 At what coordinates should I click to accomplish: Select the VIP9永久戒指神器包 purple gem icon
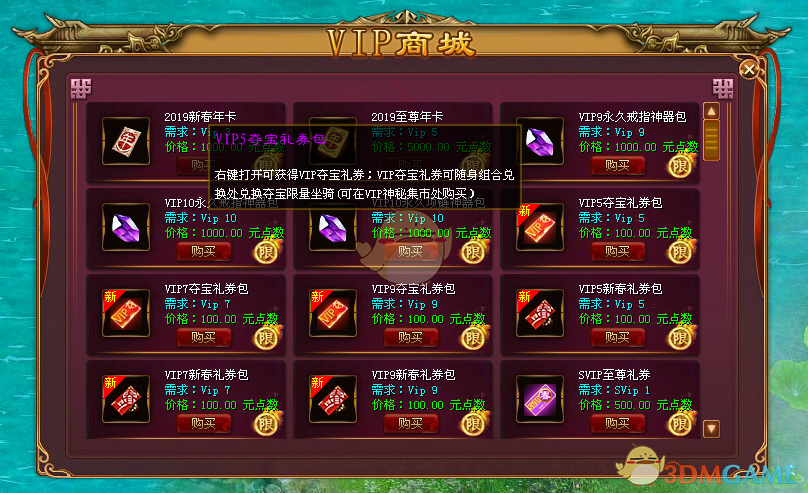540,141
